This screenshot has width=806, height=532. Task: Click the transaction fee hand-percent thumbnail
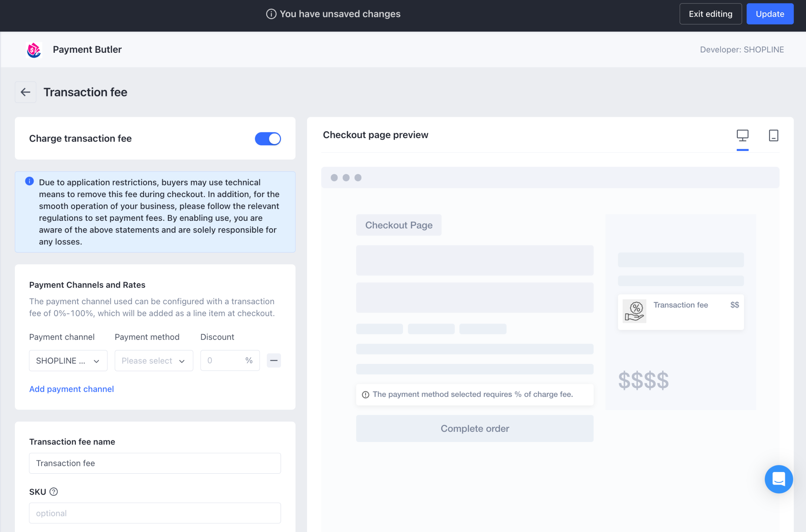[634, 311]
